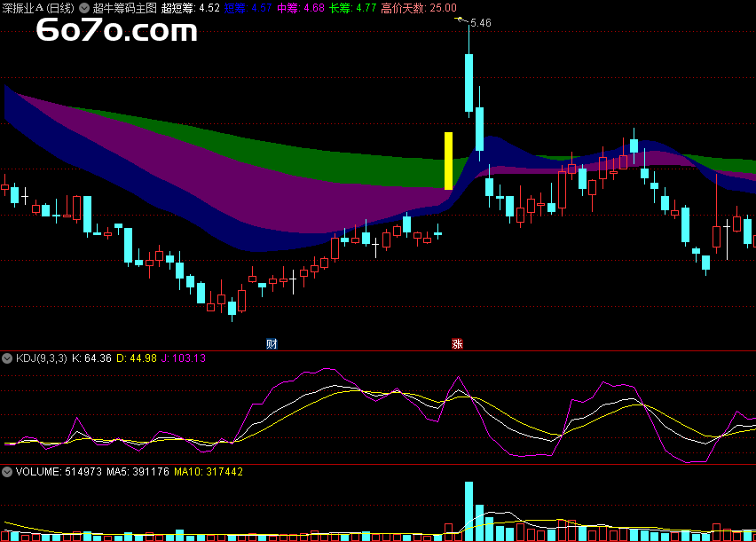Expand the KDJ indicator dropdown arrow
The width and height of the screenshot is (756, 542).
7,358
